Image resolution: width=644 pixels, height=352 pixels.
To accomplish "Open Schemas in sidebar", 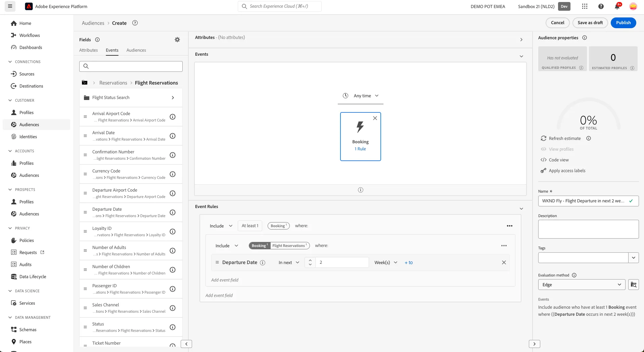I will coord(28,330).
